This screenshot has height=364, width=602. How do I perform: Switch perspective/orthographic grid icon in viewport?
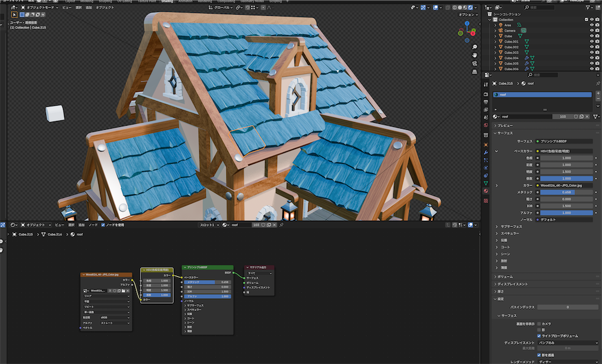tap(474, 72)
